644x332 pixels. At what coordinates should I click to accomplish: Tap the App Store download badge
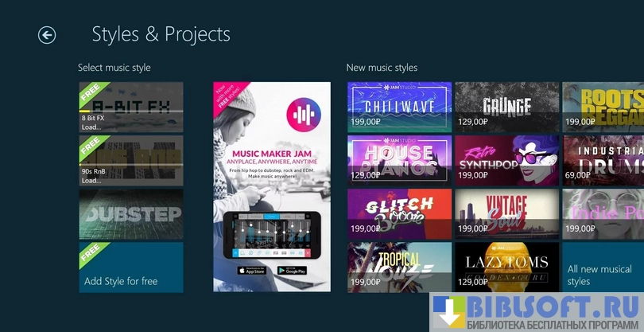251,271
